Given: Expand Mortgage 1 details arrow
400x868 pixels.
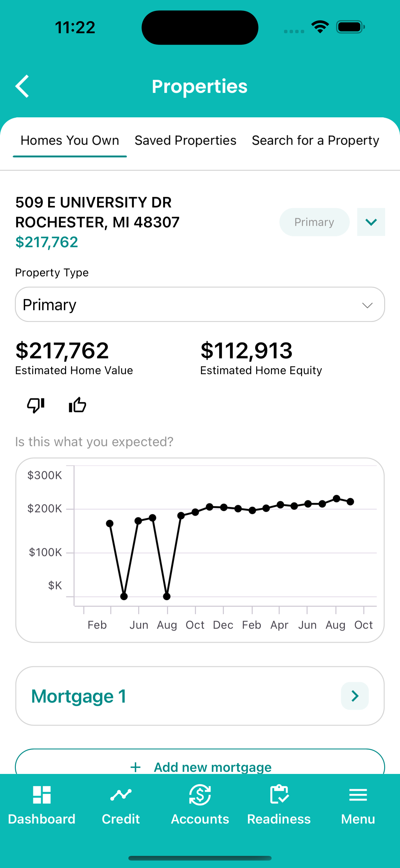Looking at the screenshot, I should coord(354,696).
